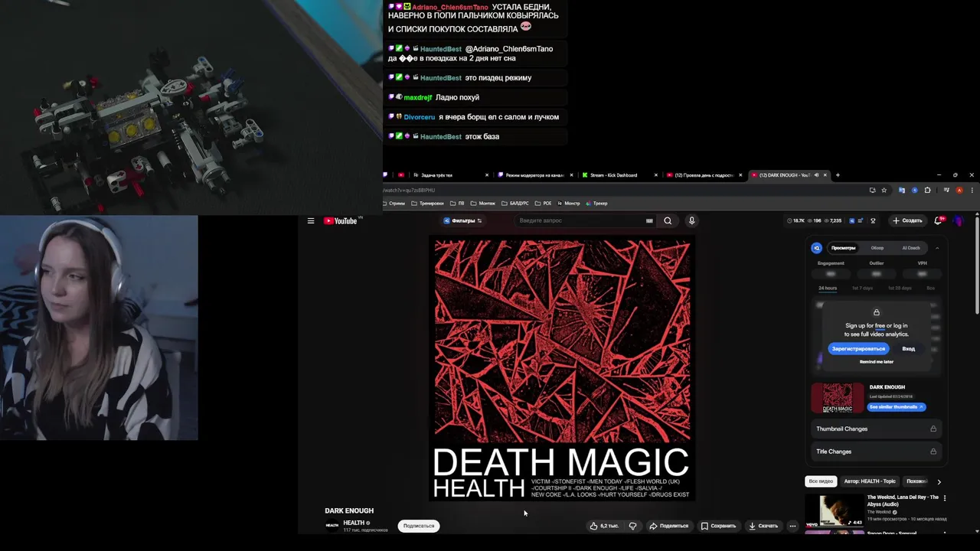Like the video (6,2 тыс.)
The image size is (980, 551).
point(604,526)
